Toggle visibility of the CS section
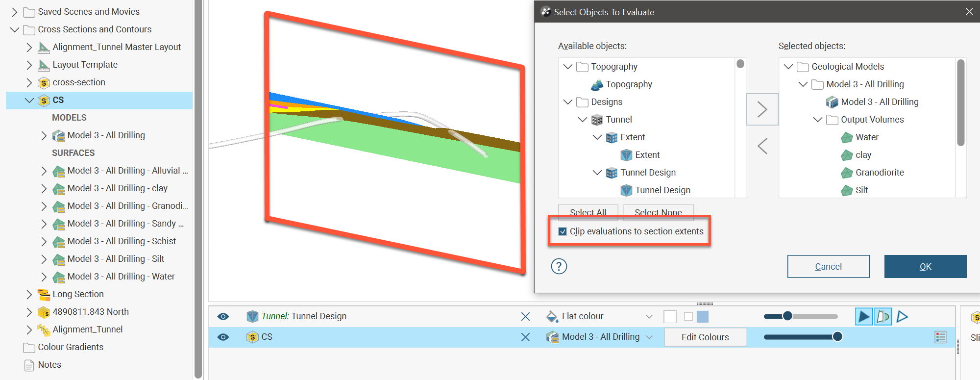 click(223, 337)
